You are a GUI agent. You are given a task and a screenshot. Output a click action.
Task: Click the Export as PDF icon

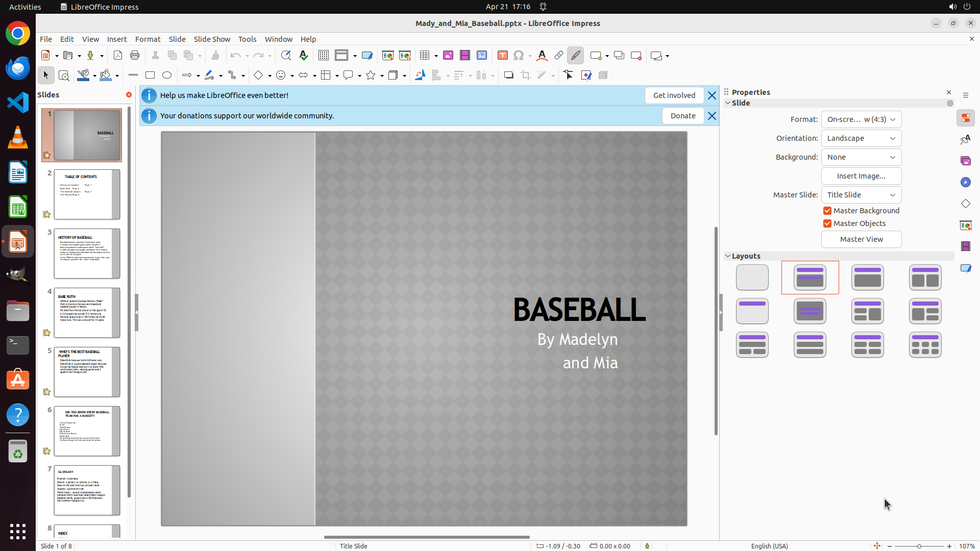[x=118, y=56]
